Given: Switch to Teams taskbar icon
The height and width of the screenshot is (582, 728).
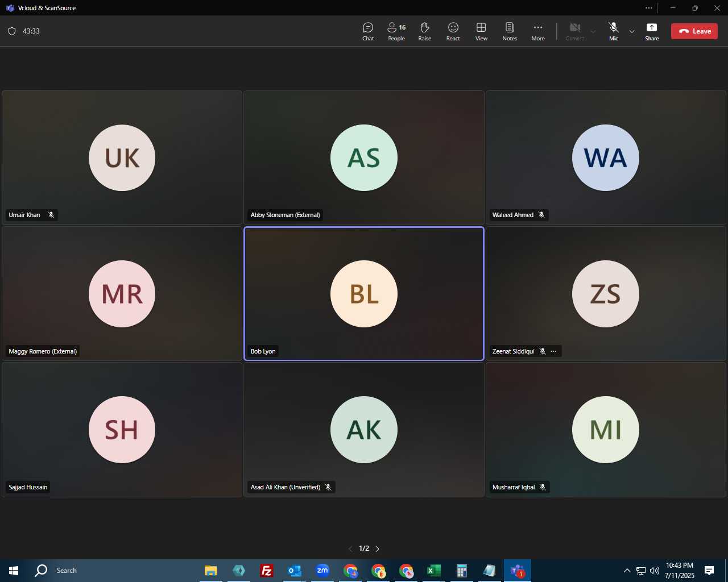Looking at the screenshot, I should pos(518,571).
